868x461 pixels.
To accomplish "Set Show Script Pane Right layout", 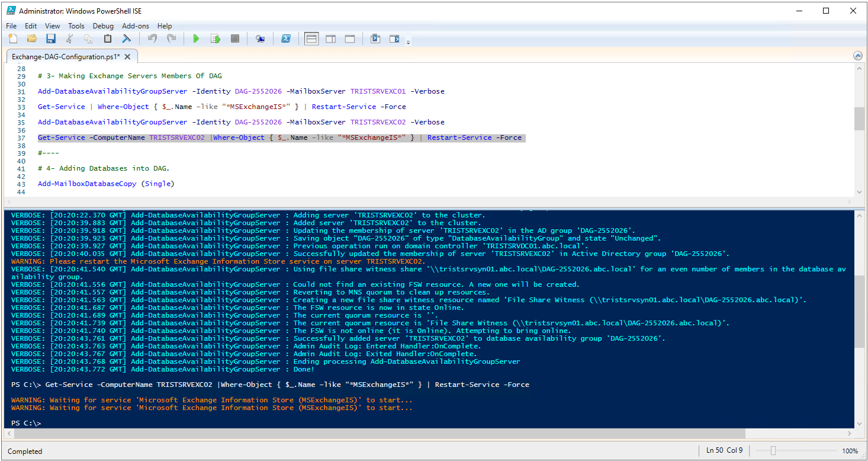I will (x=331, y=39).
